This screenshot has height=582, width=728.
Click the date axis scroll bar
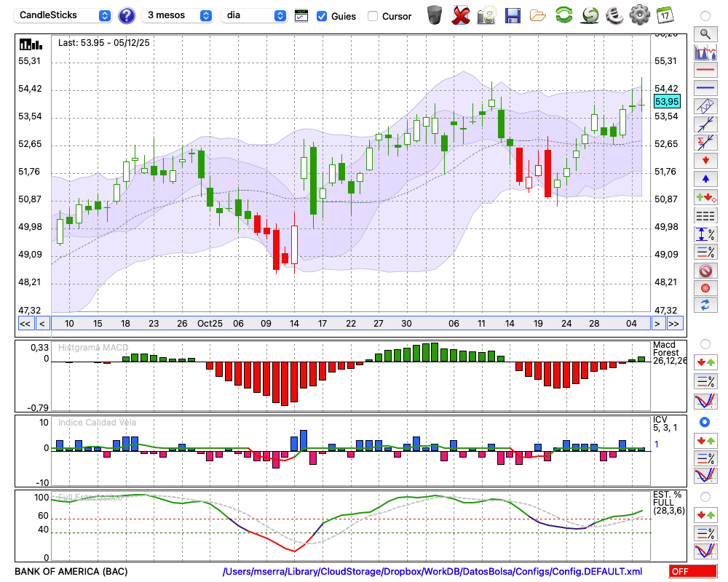point(351,324)
